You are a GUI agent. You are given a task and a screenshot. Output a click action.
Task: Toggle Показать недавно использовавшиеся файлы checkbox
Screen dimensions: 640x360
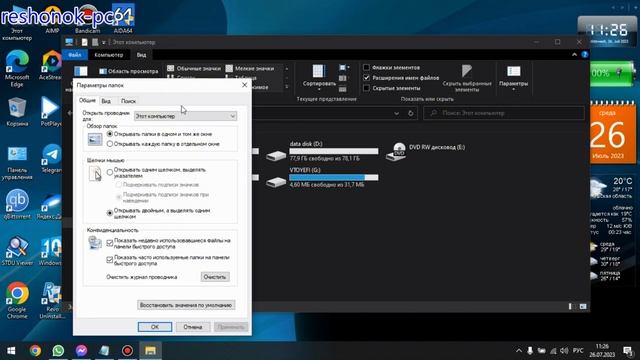[x=109, y=243]
